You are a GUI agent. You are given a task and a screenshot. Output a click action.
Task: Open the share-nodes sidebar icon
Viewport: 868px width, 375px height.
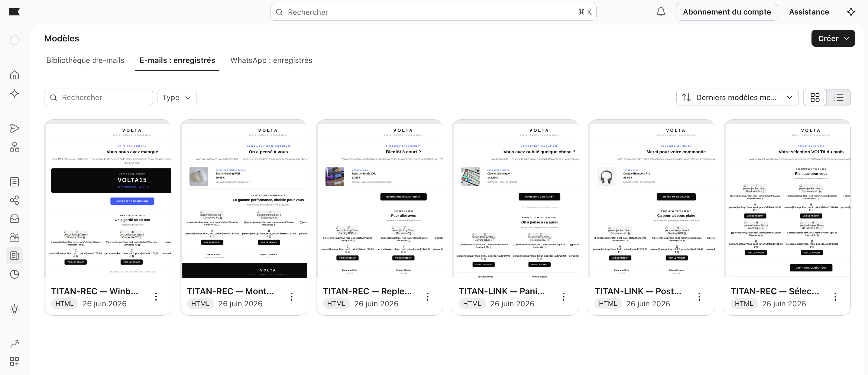[x=15, y=200]
